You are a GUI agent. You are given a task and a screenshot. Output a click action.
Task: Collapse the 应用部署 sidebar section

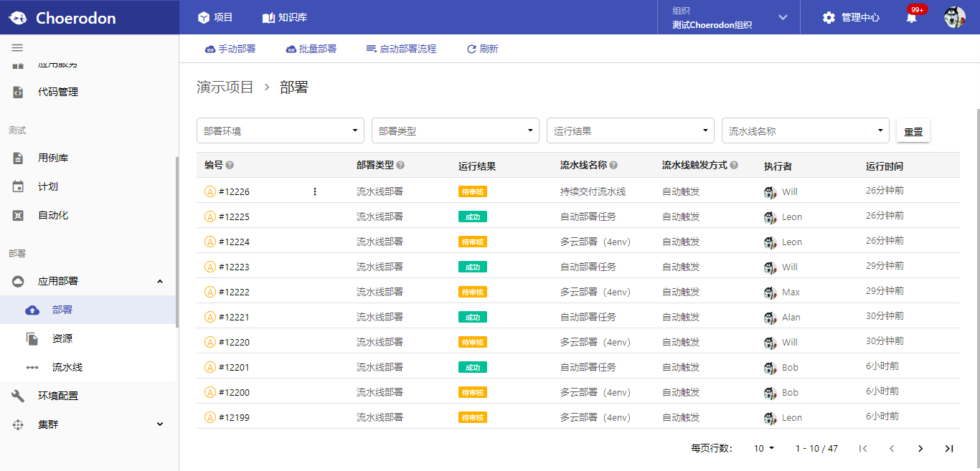160,282
